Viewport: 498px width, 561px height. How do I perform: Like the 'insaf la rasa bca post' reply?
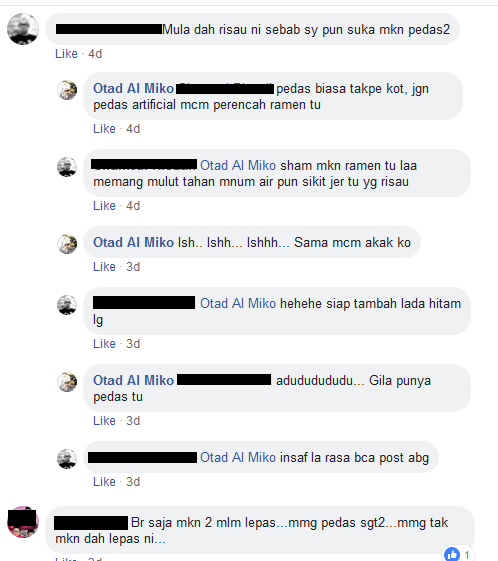pos(104,482)
